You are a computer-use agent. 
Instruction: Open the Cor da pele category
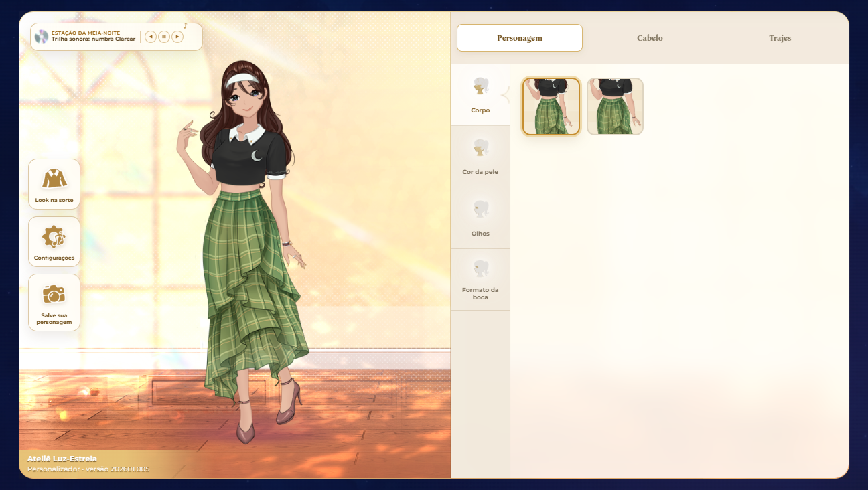480,156
